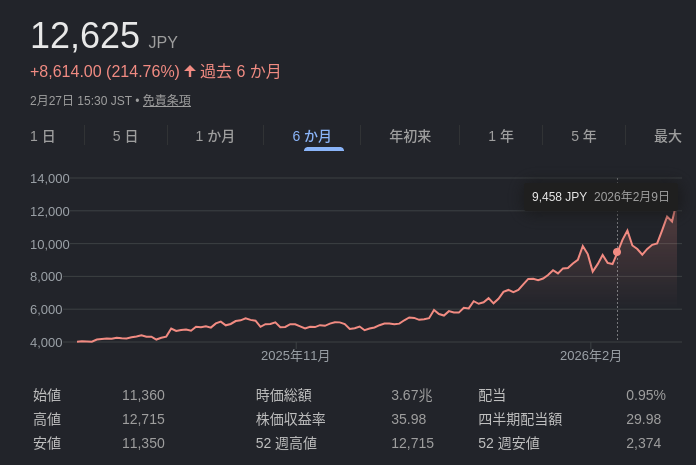This screenshot has width=696, height=465.
Task: Click the 3.67兆 market cap value
Action: (x=412, y=395)
